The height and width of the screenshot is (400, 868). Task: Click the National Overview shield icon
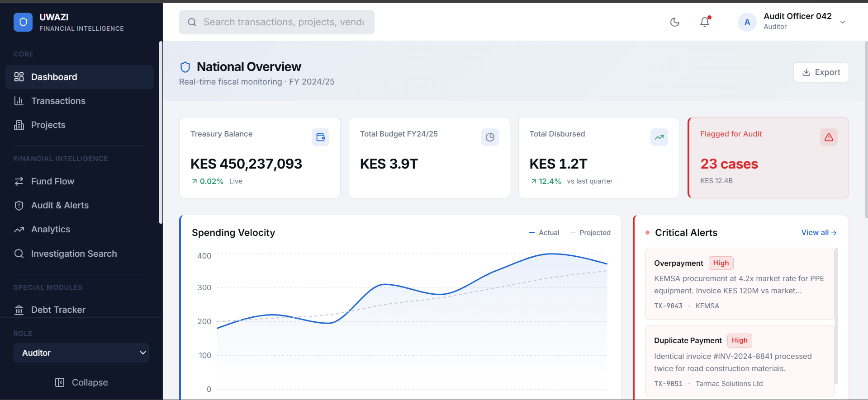pyautogui.click(x=185, y=67)
